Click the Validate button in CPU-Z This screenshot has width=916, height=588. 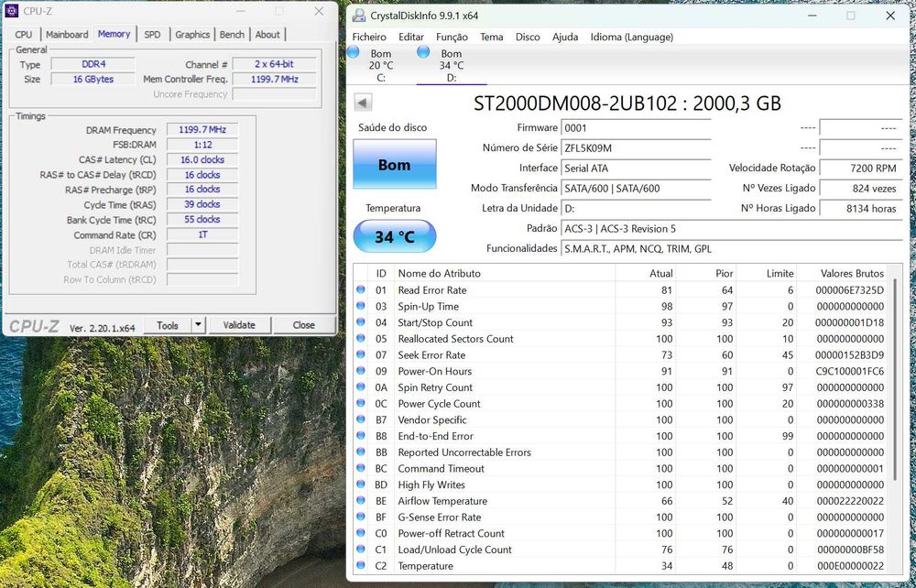[x=239, y=325]
